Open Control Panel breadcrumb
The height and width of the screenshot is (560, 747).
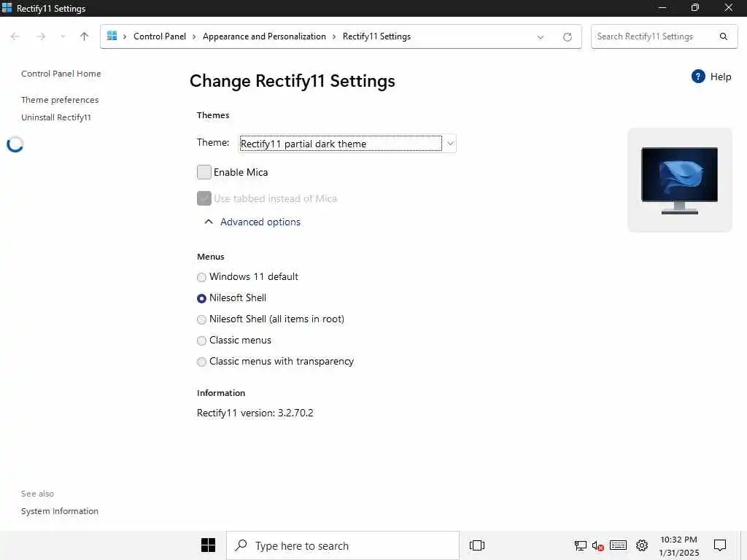(x=160, y=36)
